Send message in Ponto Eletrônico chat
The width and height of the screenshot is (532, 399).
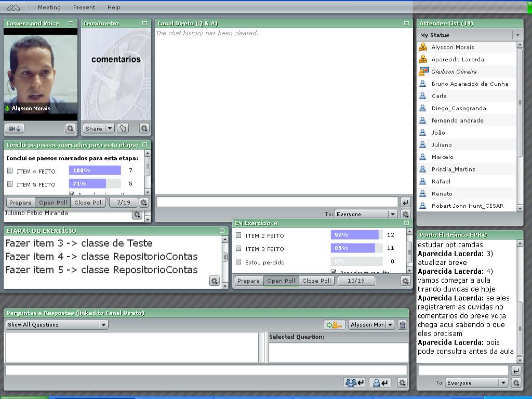[516, 371]
